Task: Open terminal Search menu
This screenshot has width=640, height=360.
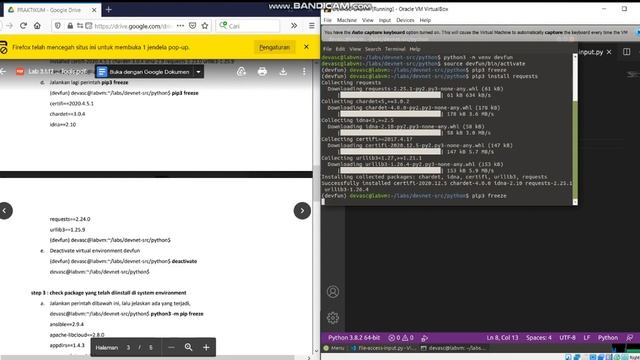Action: click(x=373, y=49)
